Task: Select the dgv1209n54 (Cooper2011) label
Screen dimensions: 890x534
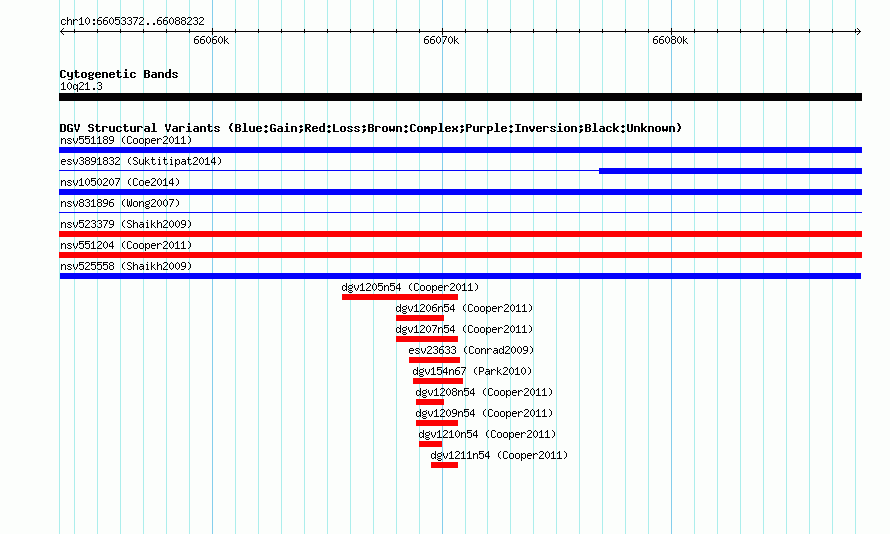Action: [484, 413]
